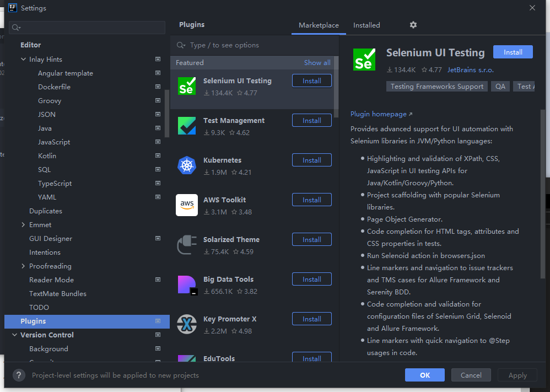
Task: Install Selenium UI Testing from list
Action: coord(312,80)
